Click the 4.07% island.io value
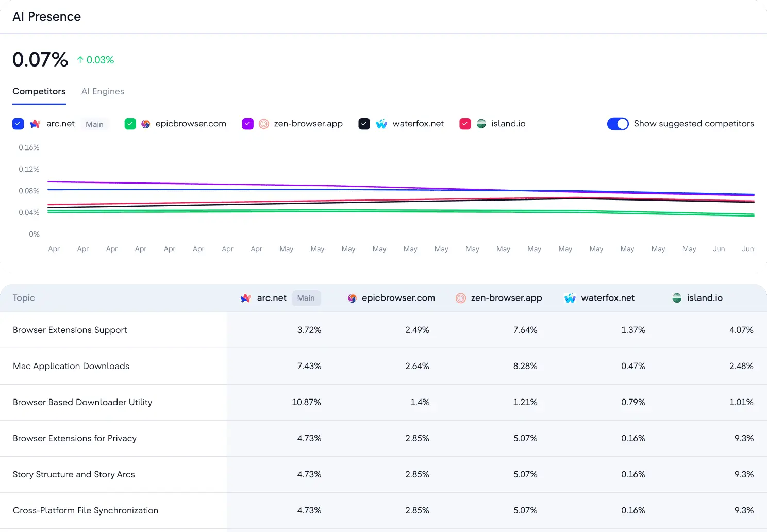This screenshot has height=532, width=767. pos(741,330)
